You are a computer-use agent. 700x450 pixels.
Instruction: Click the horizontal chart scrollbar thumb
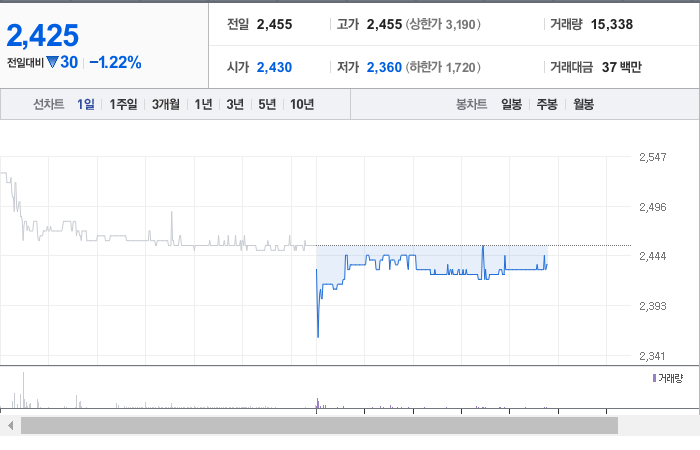[319, 425]
